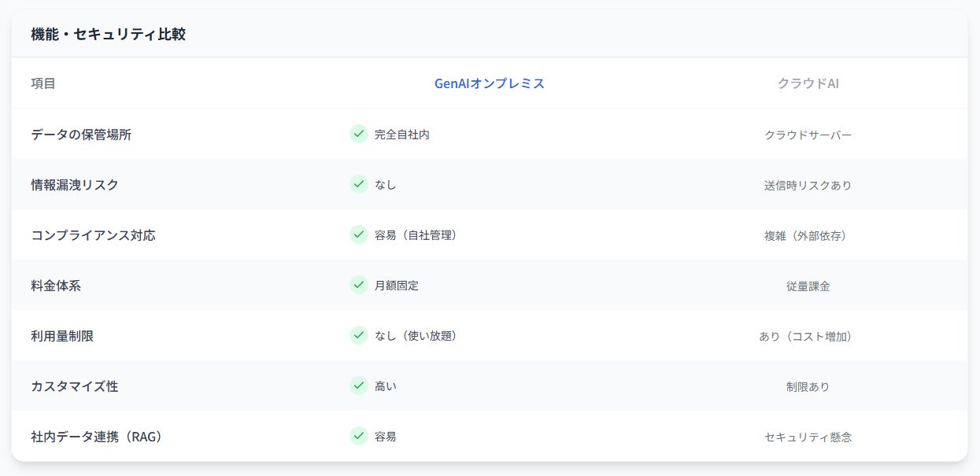
Task: Click the 料金体系 row label
Action: (x=56, y=286)
